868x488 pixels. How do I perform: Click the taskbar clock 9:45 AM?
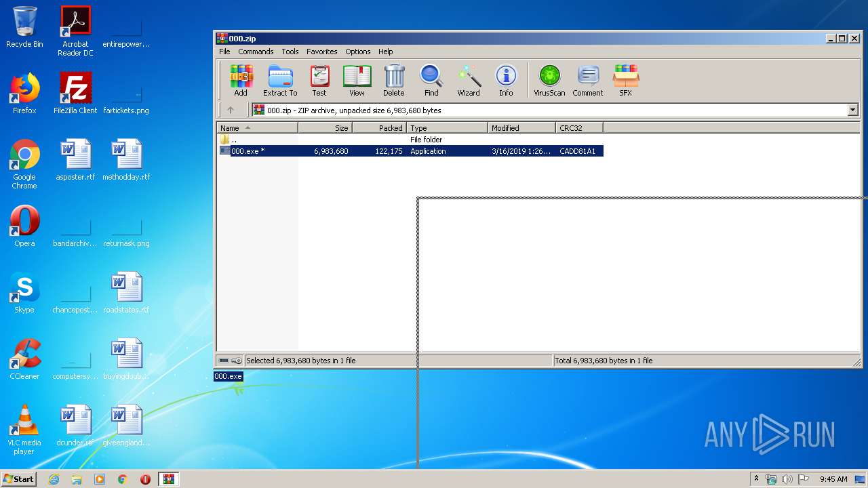pyautogui.click(x=833, y=479)
